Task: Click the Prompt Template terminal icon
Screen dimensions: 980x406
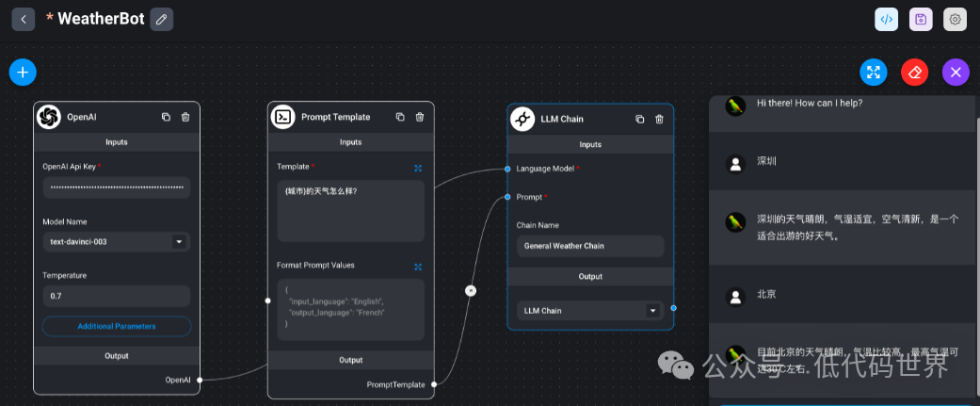Action: pos(283,117)
